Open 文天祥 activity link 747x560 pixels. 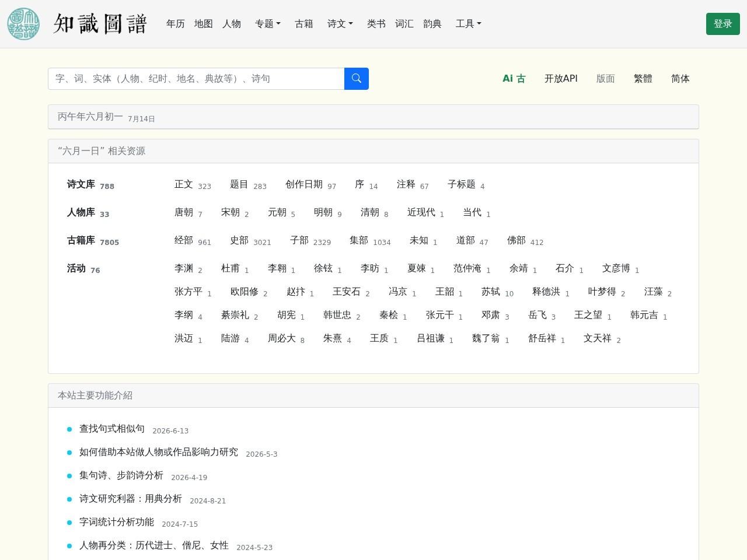[x=602, y=338]
